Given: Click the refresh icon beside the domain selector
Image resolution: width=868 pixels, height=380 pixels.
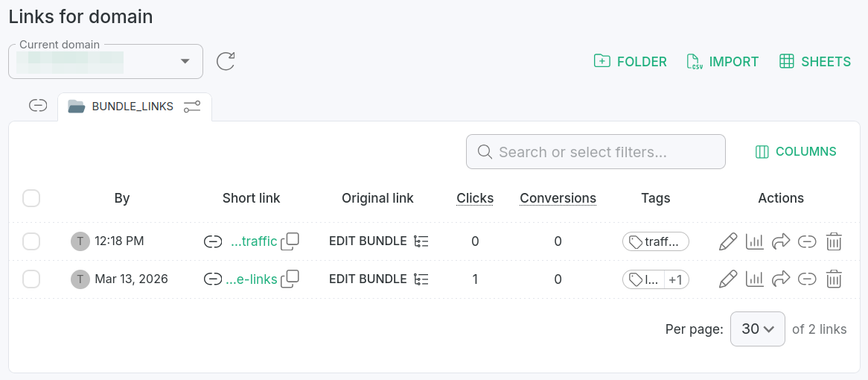Looking at the screenshot, I should tap(226, 61).
